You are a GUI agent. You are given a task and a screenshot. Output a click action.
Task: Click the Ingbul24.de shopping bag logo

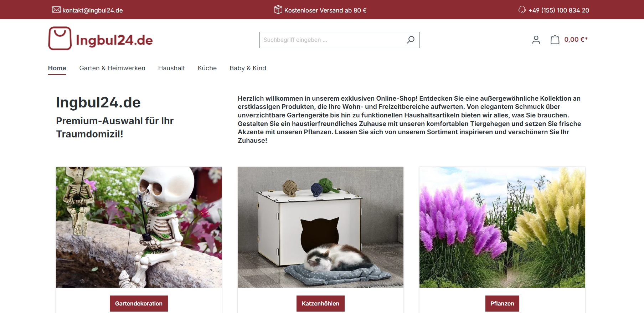point(101,39)
